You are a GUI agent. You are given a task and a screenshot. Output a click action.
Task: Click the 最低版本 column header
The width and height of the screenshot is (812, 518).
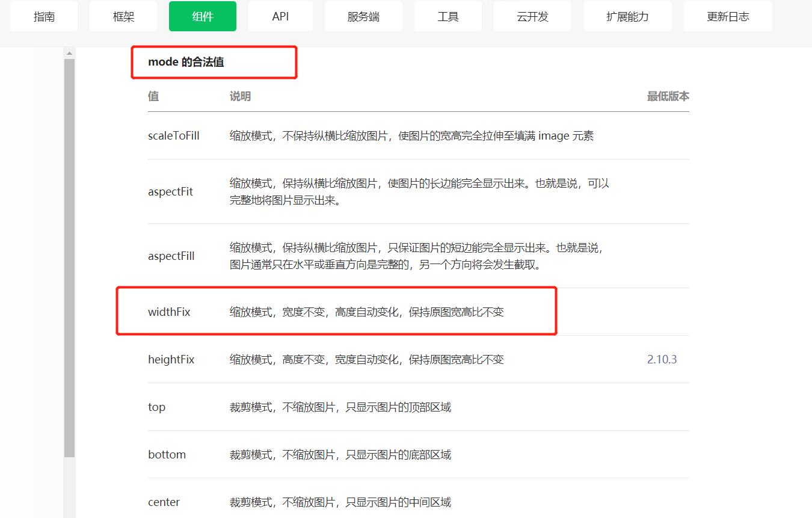pos(668,96)
